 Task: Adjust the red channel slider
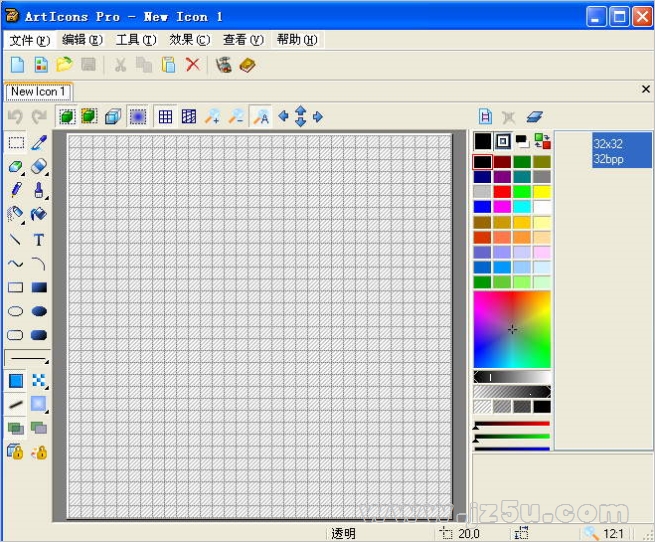click(512, 425)
